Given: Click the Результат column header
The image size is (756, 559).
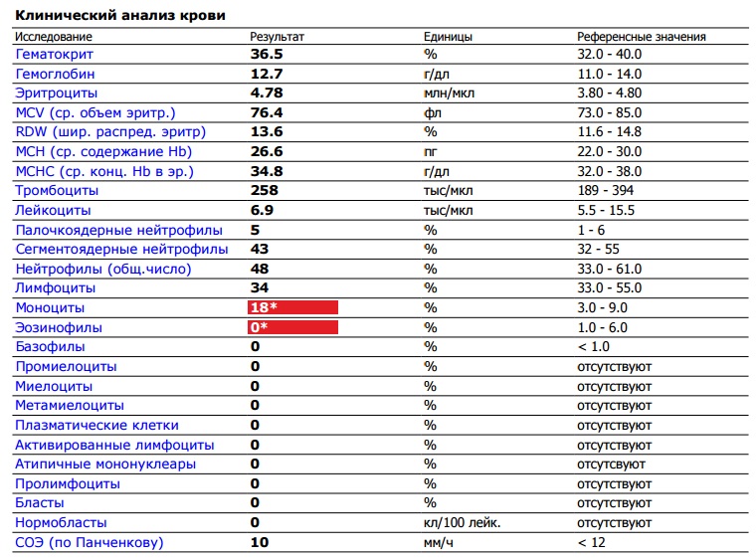Looking at the screenshot, I should tap(277, 37).
